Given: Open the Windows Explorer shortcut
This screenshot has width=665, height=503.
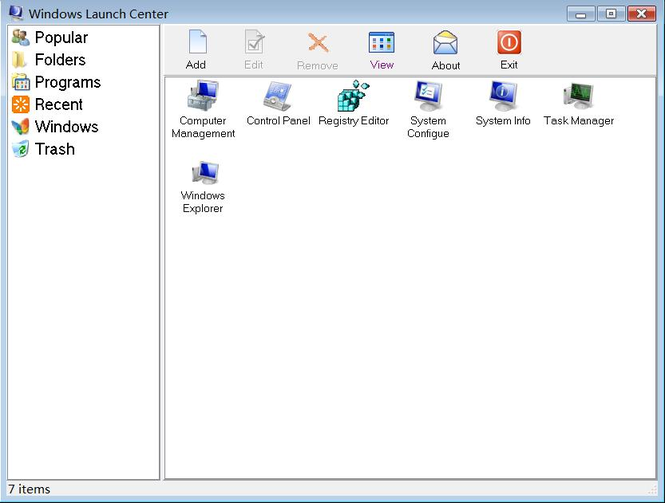Looking at the screenshot, I should [x=203, y=174].
